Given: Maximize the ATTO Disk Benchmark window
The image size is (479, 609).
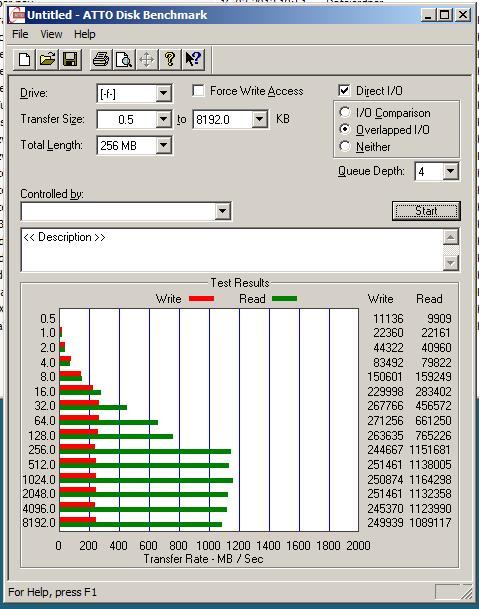Looking at the screenshot, I should point(444,15).
